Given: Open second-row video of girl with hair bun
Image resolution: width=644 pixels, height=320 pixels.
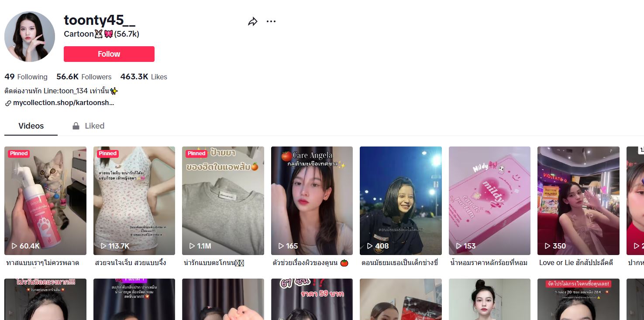Looking at the screenshot, I should (x=489, y=299).
